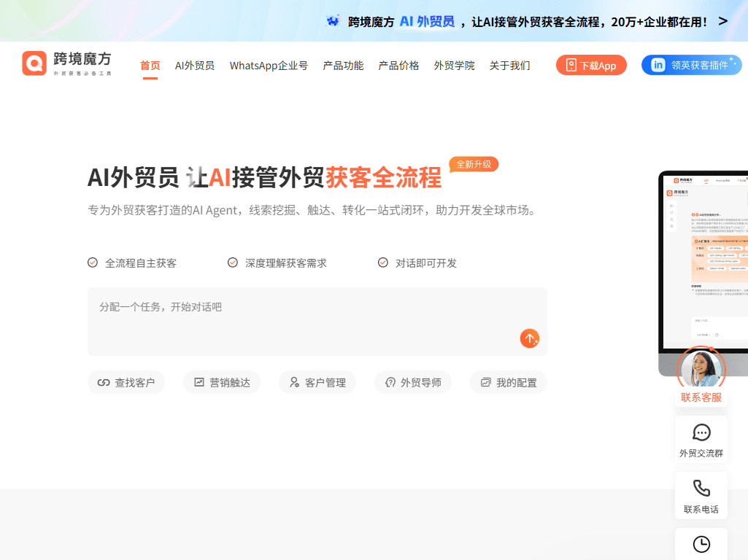Select the 外贸导师 quick task chip
The height and width of the screenshot is (560, 748).
(412, 382)
